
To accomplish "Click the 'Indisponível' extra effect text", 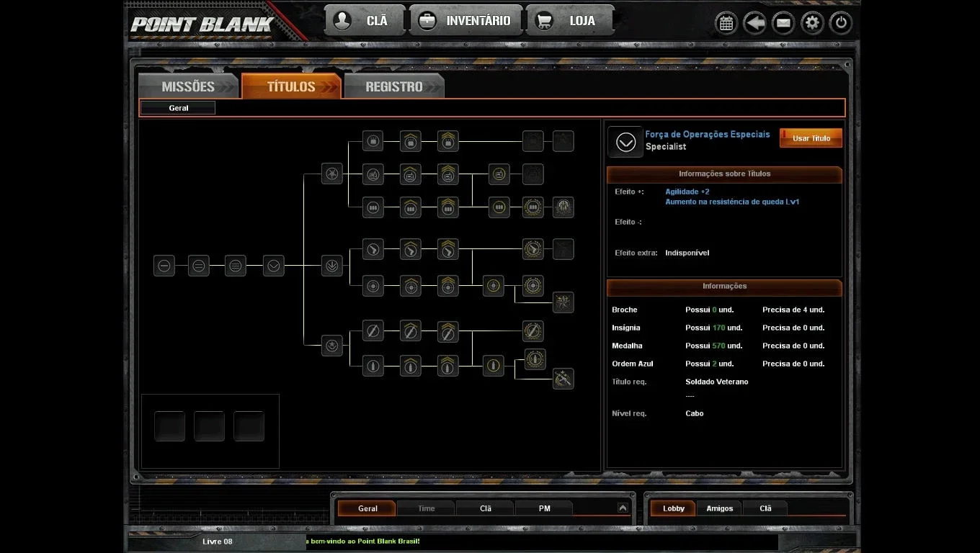I will point(687,253).
